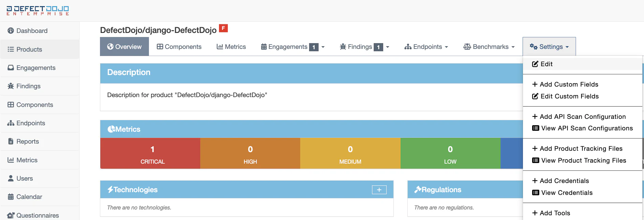Screen dimensions: 644x220
Task: Open Products in the sidebar
Action: 29,50
